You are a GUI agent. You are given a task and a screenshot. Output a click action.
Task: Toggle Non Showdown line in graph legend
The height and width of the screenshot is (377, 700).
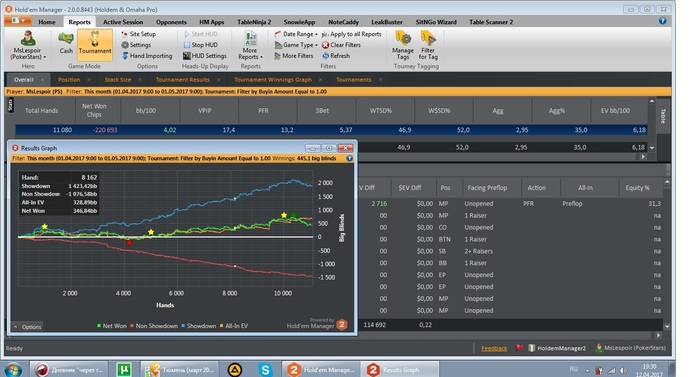[x=154, y=326]
